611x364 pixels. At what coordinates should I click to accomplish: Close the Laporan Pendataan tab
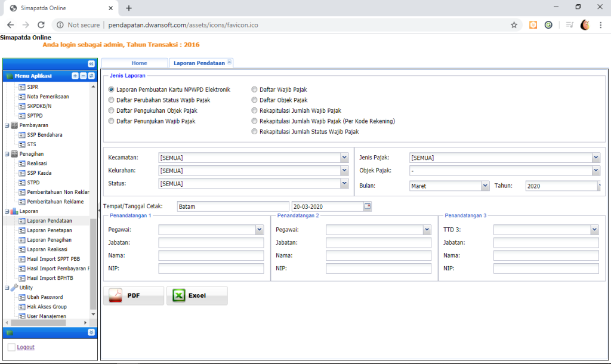coord(230,62)
